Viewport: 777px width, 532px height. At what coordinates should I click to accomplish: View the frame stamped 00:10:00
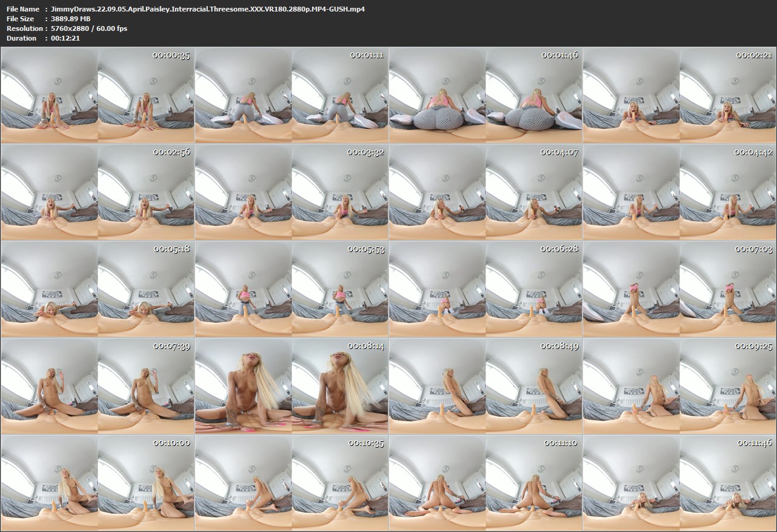(97, 484)
